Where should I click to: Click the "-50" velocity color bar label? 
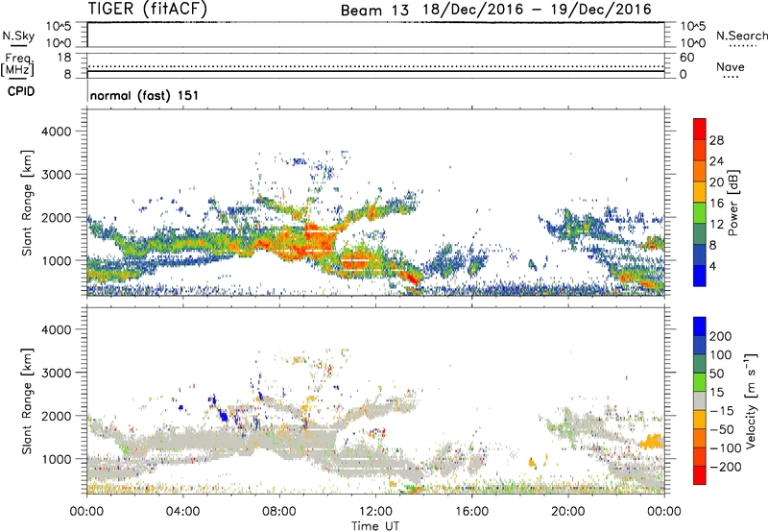pos(722,429)
